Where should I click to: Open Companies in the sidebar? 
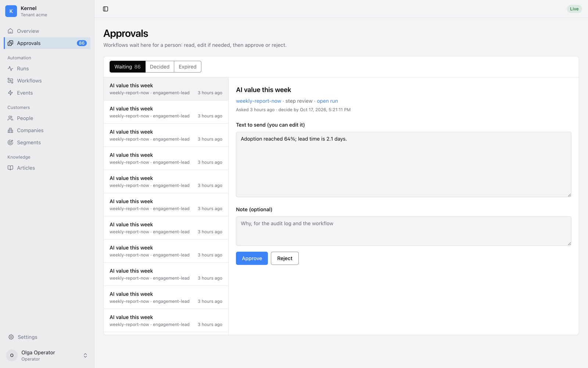[x=47, y=130]
